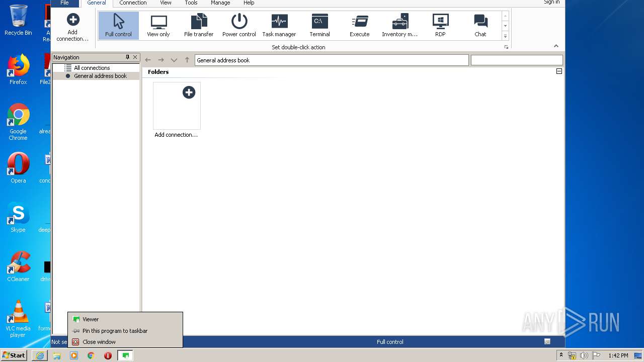644x362 pixels.
Task: Click the Add connection tile
Action: 177,110
